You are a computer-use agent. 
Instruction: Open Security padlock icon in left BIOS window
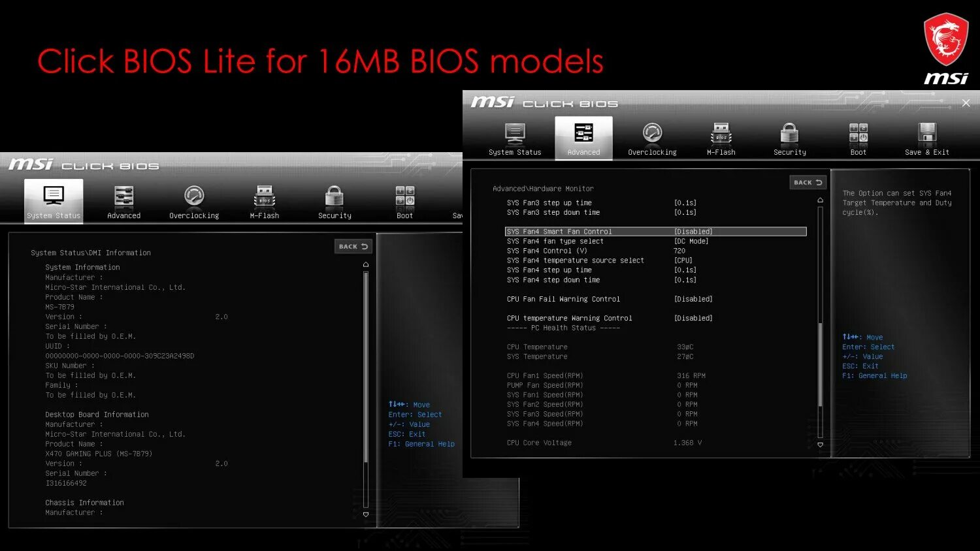(335, 196)
